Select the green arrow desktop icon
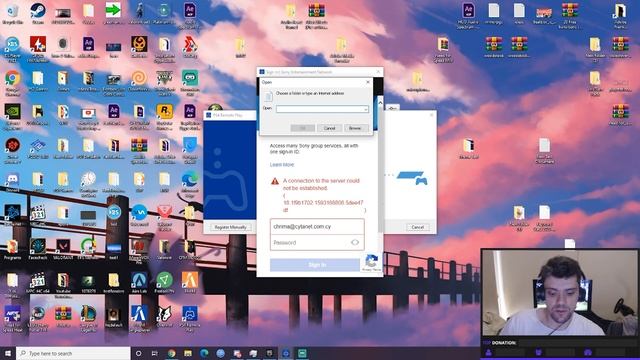The height and width of the screenshot is (360, 640). click(x=113, y=13)
